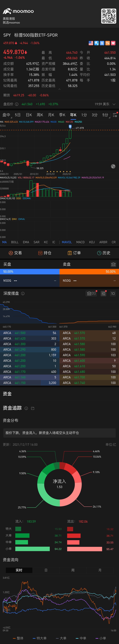This screenshot has height=644, width=119.
Task: Tap the blue marker at chart peak
Action: 70,127
